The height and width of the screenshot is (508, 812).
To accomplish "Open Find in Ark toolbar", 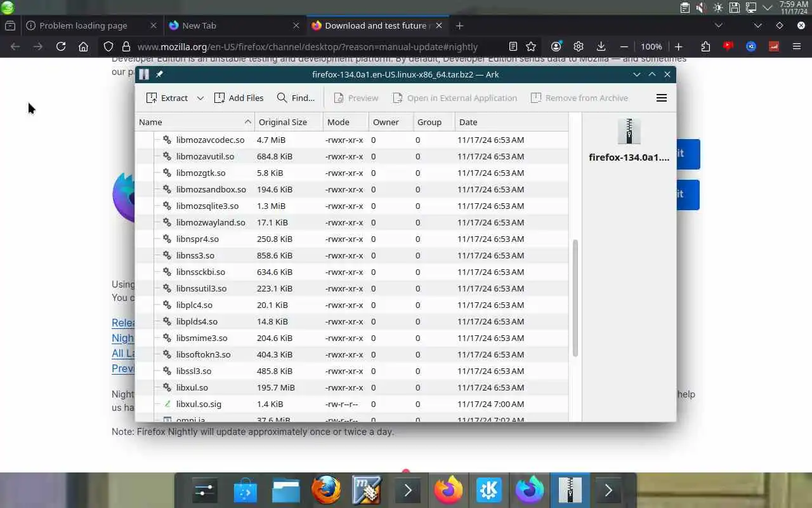I will (x=296, y=98).
